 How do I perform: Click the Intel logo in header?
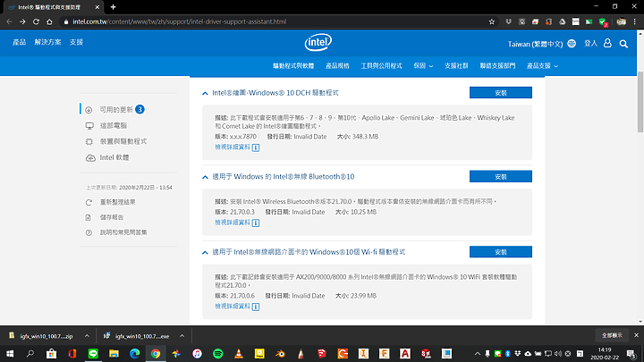(x=318, y=42)
